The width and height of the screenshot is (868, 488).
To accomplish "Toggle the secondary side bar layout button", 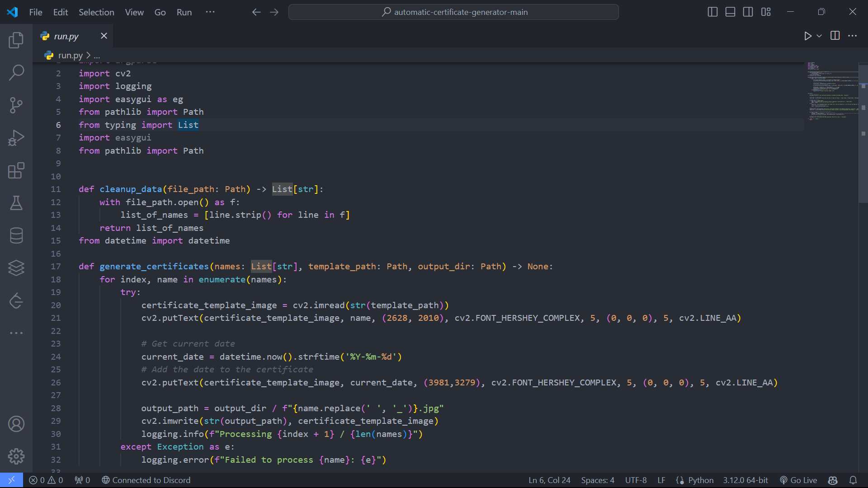I will click(748, 12).
